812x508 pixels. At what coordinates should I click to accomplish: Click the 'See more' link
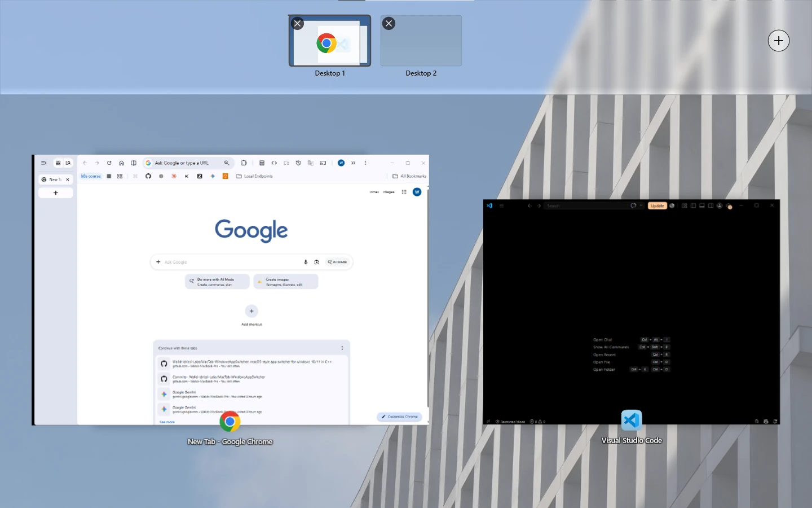click(x=167, y=422)
